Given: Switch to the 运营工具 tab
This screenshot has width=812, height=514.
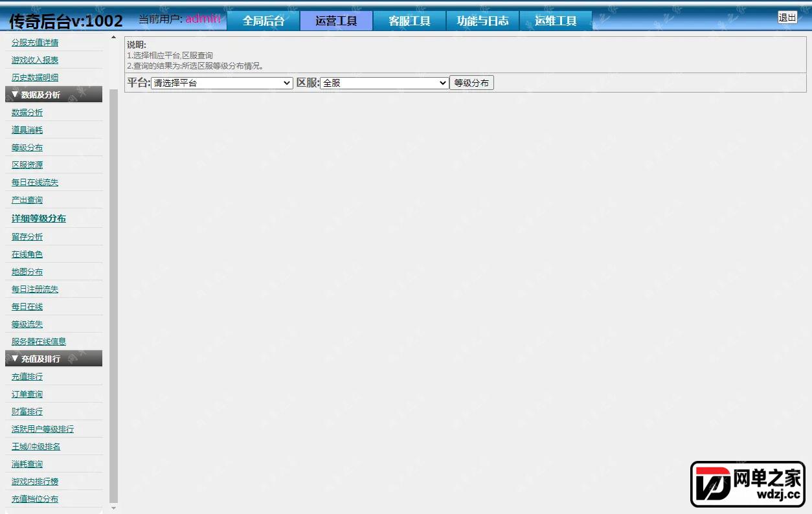Looking at the screenshot, I should [x=336, y=21].
